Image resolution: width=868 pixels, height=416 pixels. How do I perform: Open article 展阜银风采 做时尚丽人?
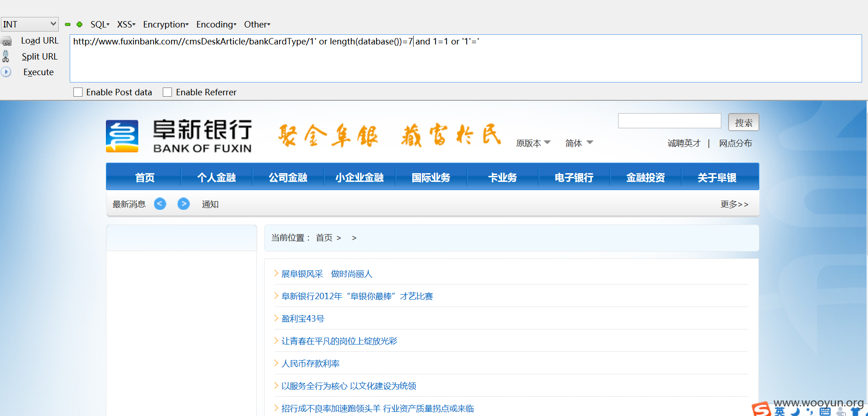point(327,274)
